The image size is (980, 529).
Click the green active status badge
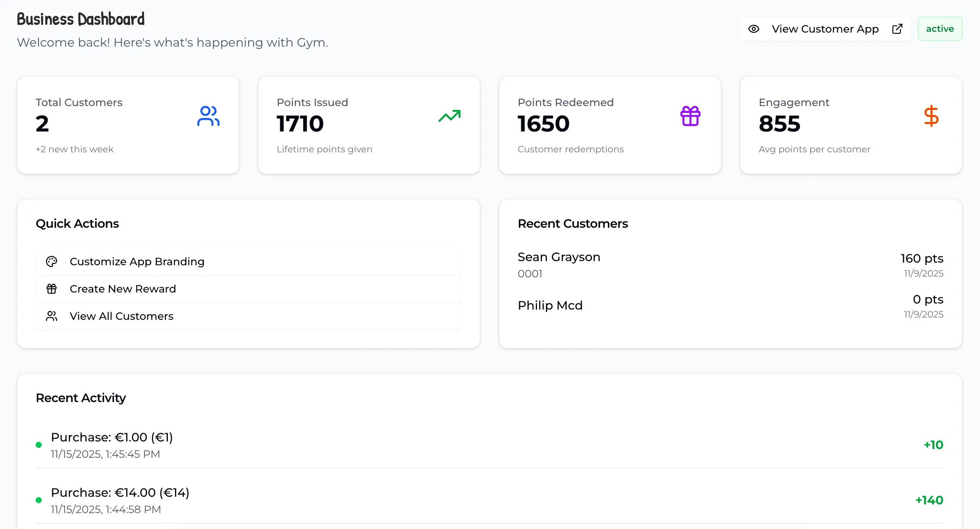[x=940, y=29]
